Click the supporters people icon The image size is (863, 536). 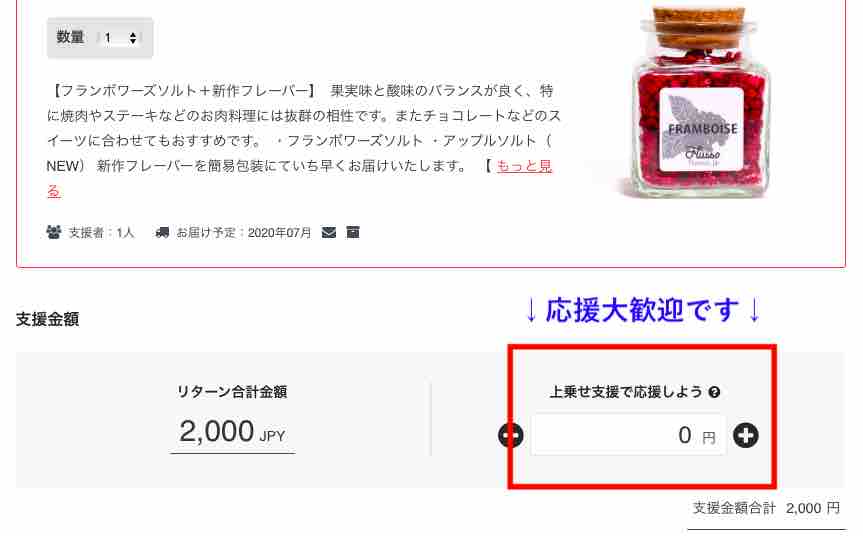pyautogui.click(x=54, y=232)
